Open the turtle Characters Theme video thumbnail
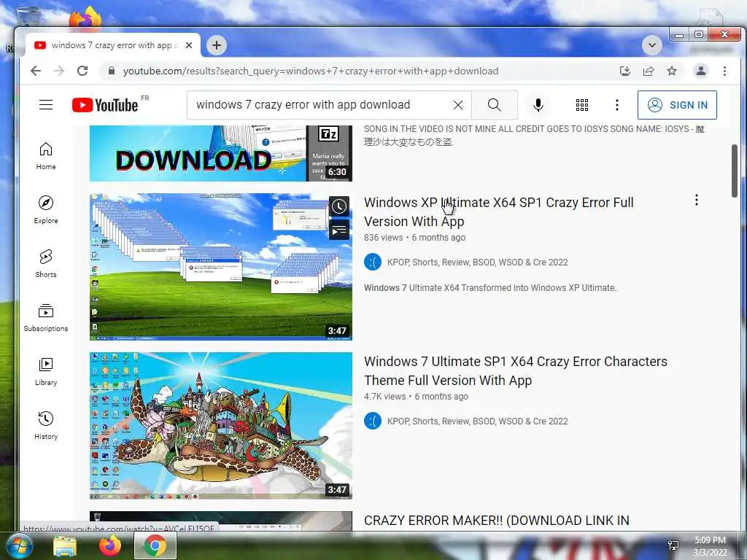Image resolution: width=747 pixels, height=560 pixels. (221, 426)
